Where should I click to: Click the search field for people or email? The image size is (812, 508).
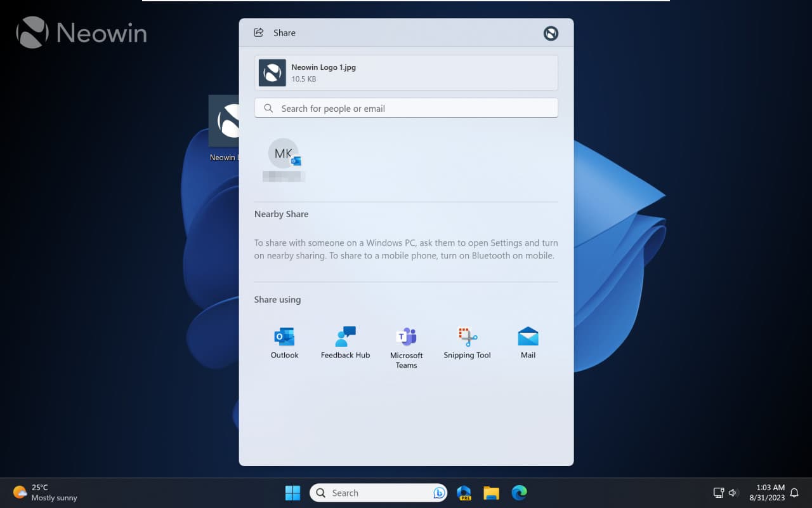tap(406, 108)
